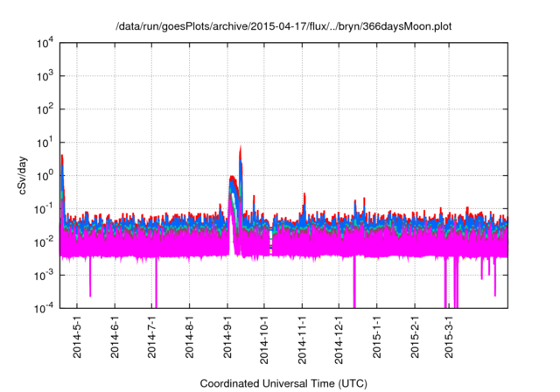Image resolution: width=560 pixels, height=392 pixels.
Task: Click the 10^-4 y-axis tick label
Action: pos(44,308)
